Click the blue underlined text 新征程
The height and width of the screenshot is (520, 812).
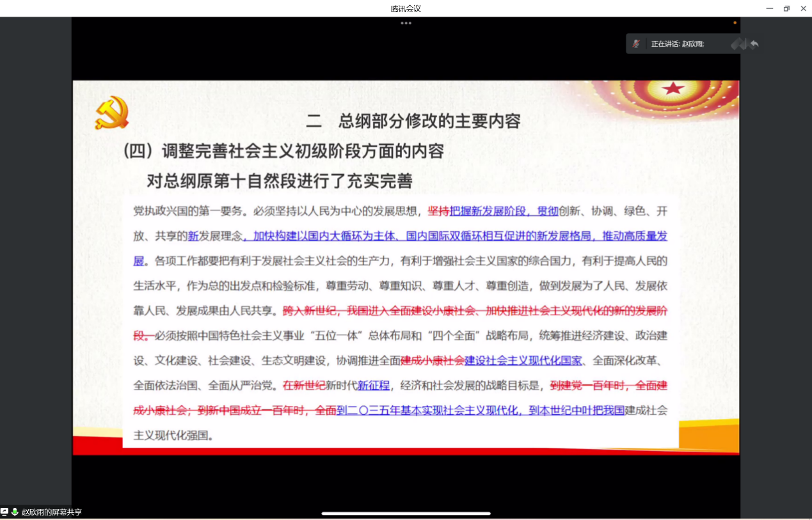click(373, 386)
